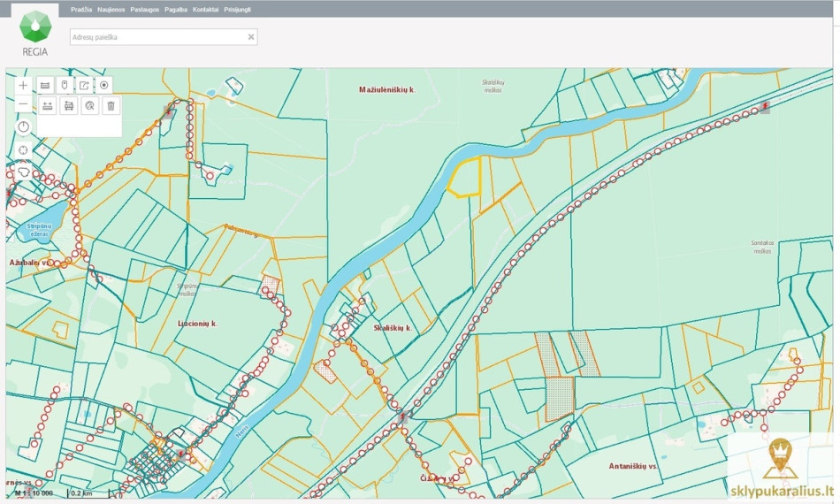Select the ruler measurement tool
This screenshot has height=504, width=840.
[45, 85]
